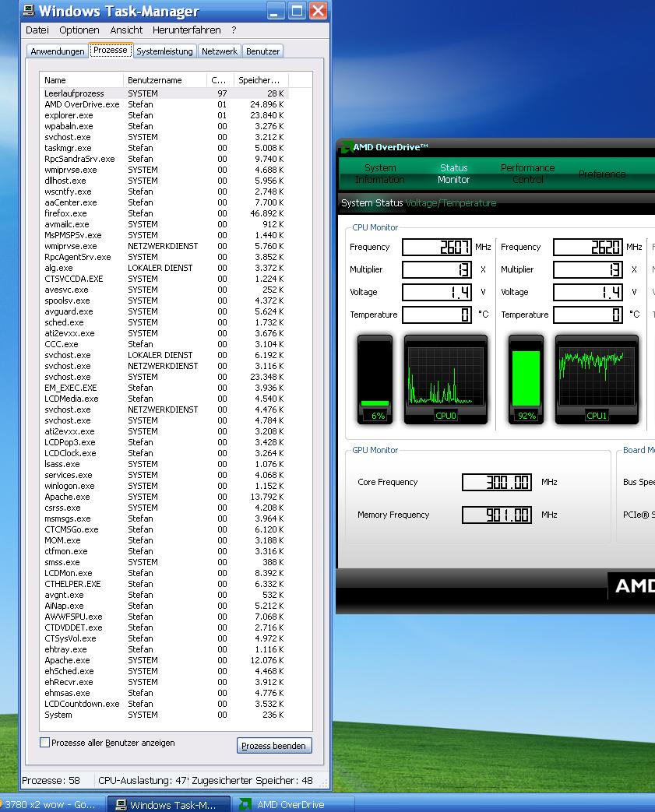655x812 pixels.
Task: Select the taskmgr.exe process
Action: [x=164, y=148]
